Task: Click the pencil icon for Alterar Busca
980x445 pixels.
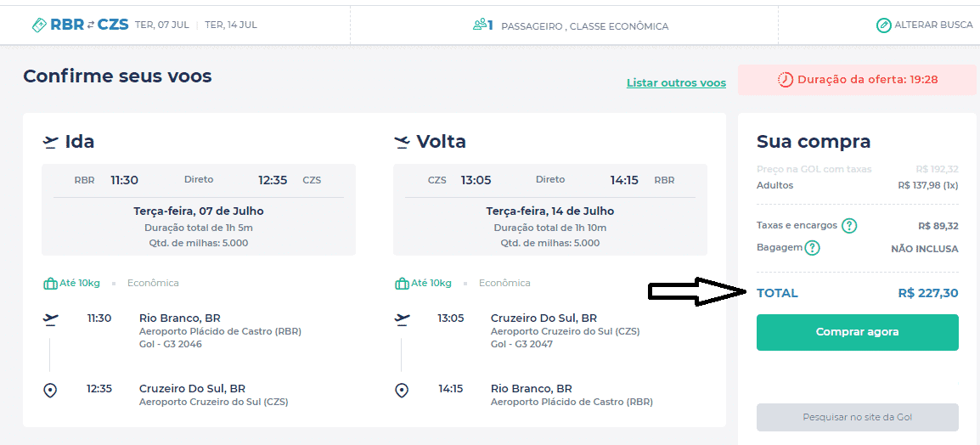Action: [x=884, y=25]
